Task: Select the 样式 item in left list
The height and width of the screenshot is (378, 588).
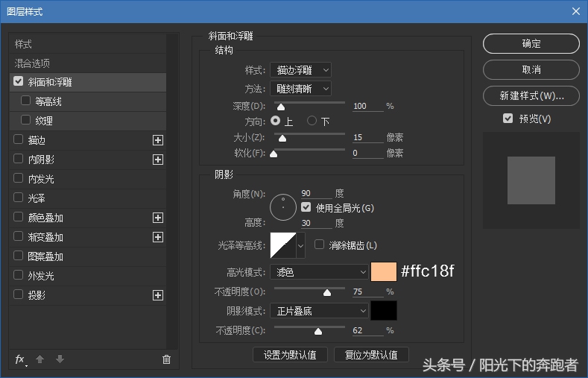Action: point(88,44)
